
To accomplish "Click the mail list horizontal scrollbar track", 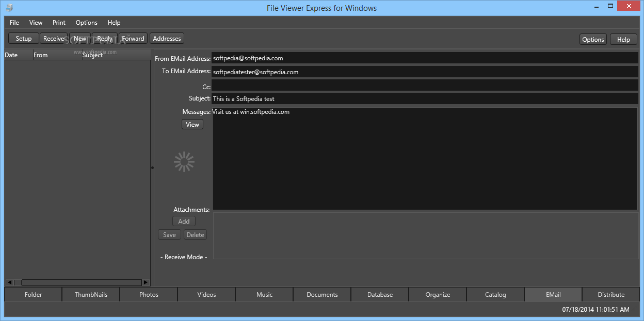I will [x=81, y=282].
